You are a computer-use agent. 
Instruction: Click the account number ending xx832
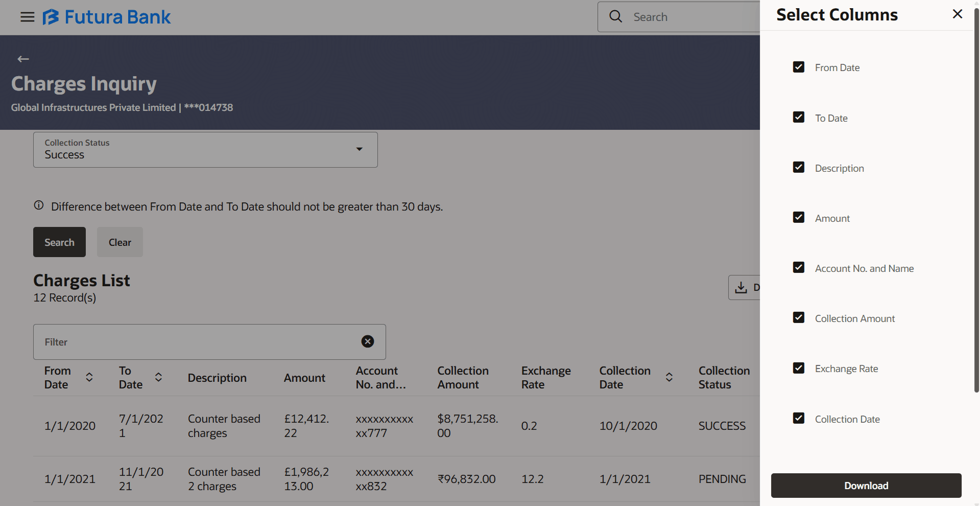click(385, 479)
